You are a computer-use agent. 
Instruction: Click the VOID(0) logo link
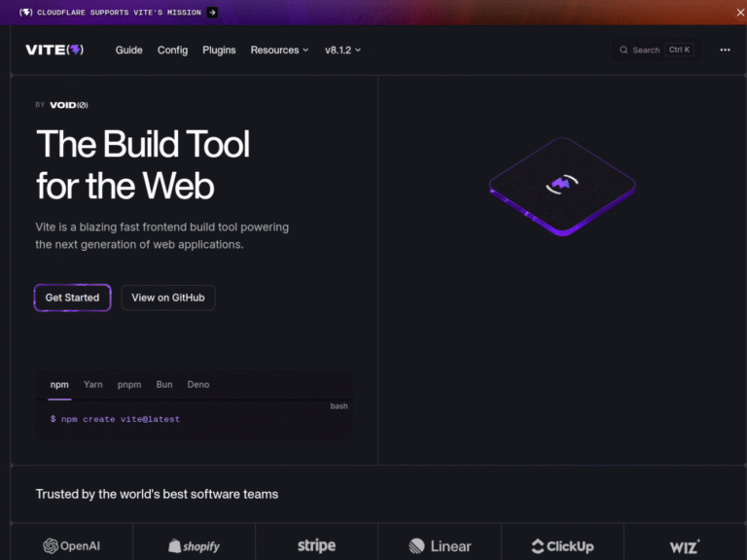point(69,105)
